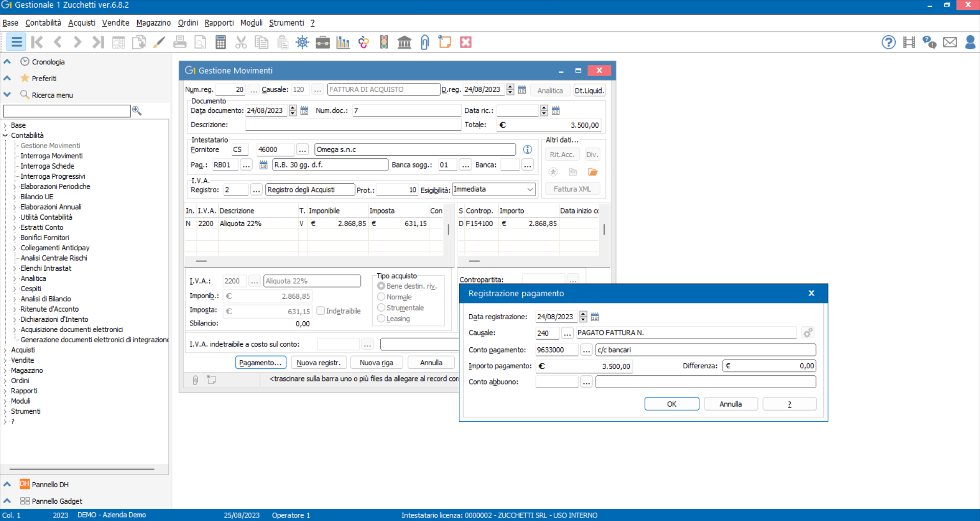Enable the Indetraibile checkbox
The image size is (980, 521).
click(321, 311)
